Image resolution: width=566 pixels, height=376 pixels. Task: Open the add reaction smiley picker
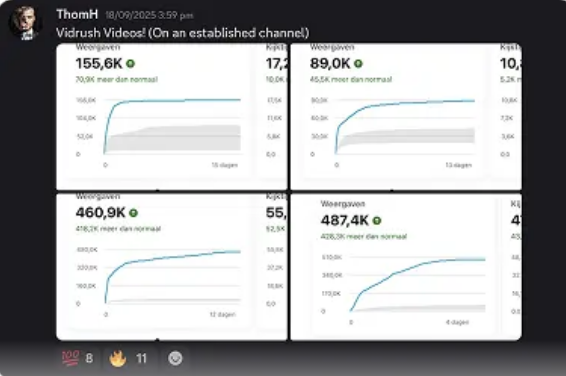[175, 358]
